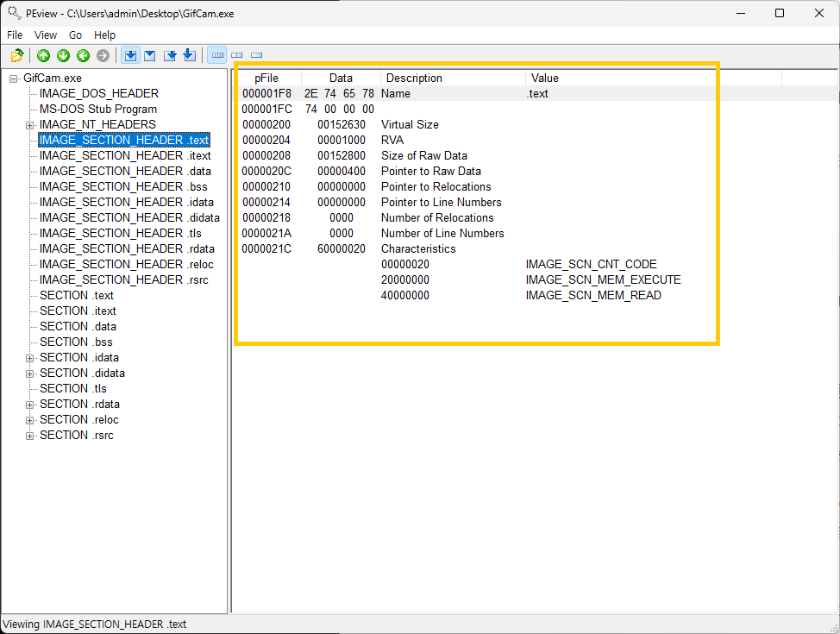This screenshot has width=840, height=634.
Task: Select IMAGE_DOS_HEADER in the tree
Action: click(98, 93)
